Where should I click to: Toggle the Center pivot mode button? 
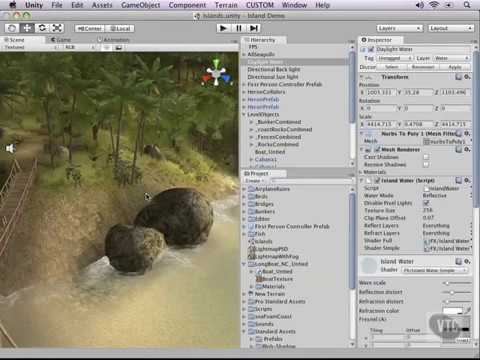89,29
